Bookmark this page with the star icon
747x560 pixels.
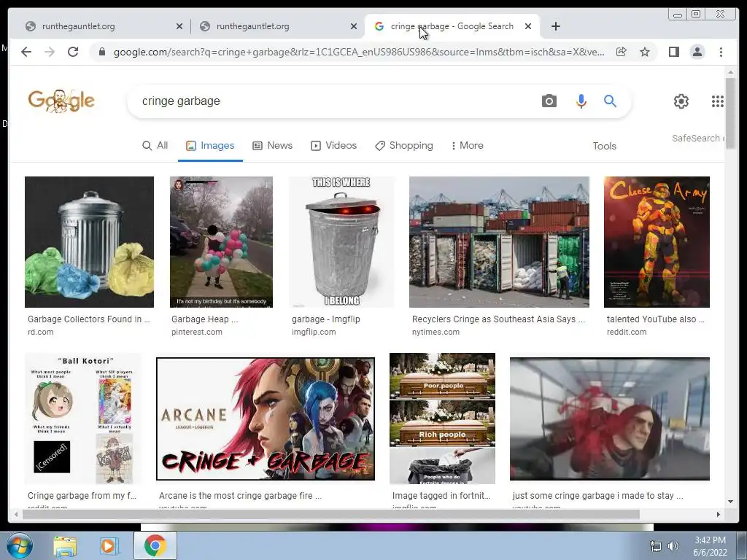pos(645,52)
